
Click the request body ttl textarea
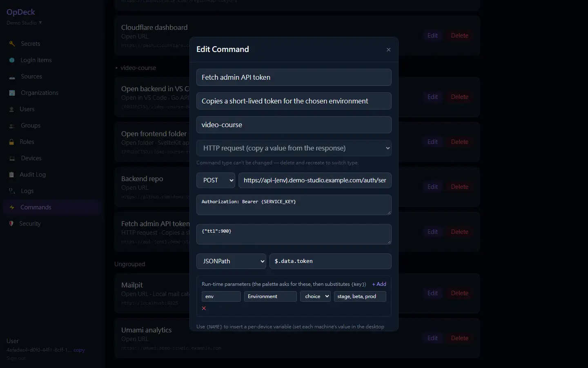pos(294,234)
